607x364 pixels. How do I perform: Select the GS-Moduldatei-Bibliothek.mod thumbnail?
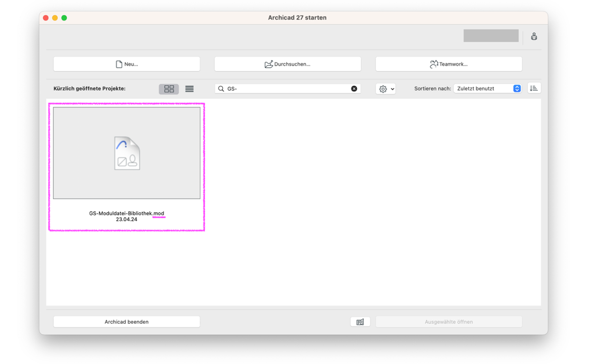pyautogui.click(x=127, y=153)
